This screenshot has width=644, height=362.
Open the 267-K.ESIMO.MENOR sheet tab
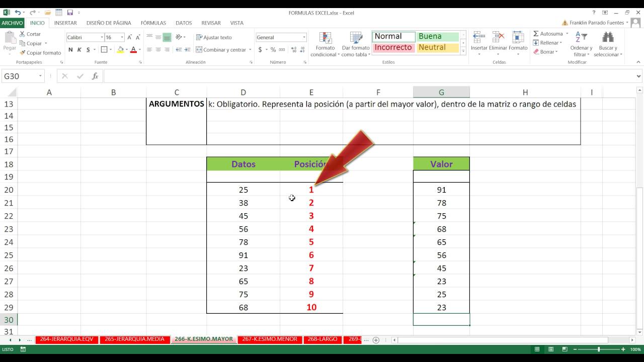pyautogui.click(x=270, y=339)
